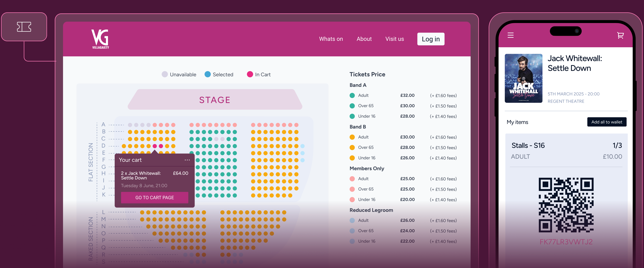Open the Visit us link

[394, 39]
